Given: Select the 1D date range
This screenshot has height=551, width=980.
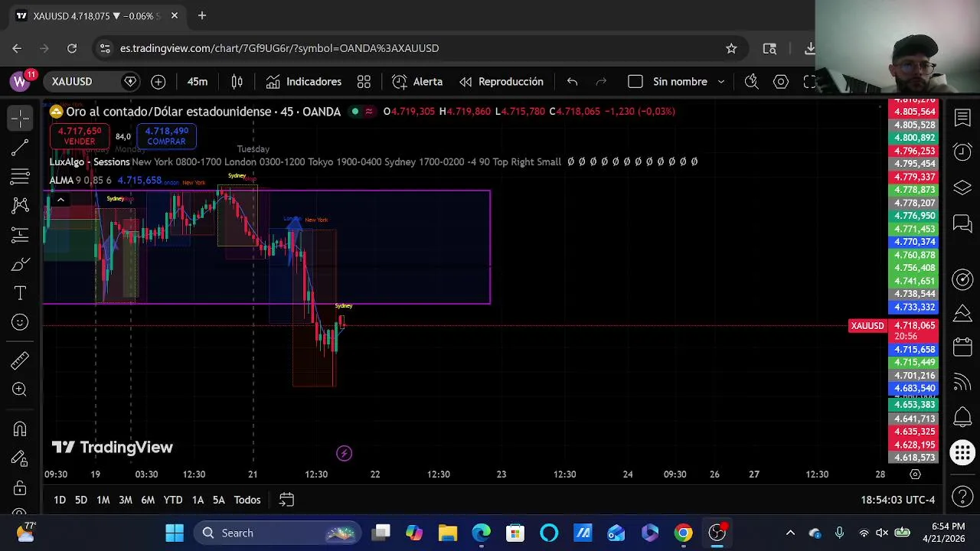Looking at the screenshot, I should tap(60, 500).
